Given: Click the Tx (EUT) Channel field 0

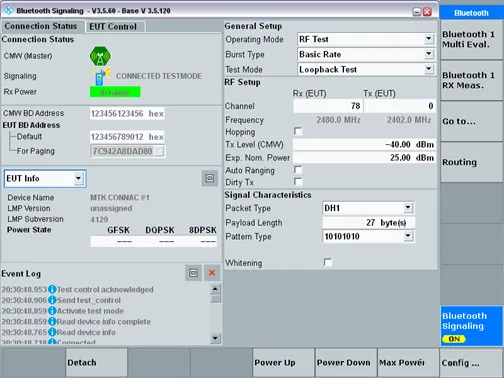Looking at the screenshot, I should tap(400, 106).
